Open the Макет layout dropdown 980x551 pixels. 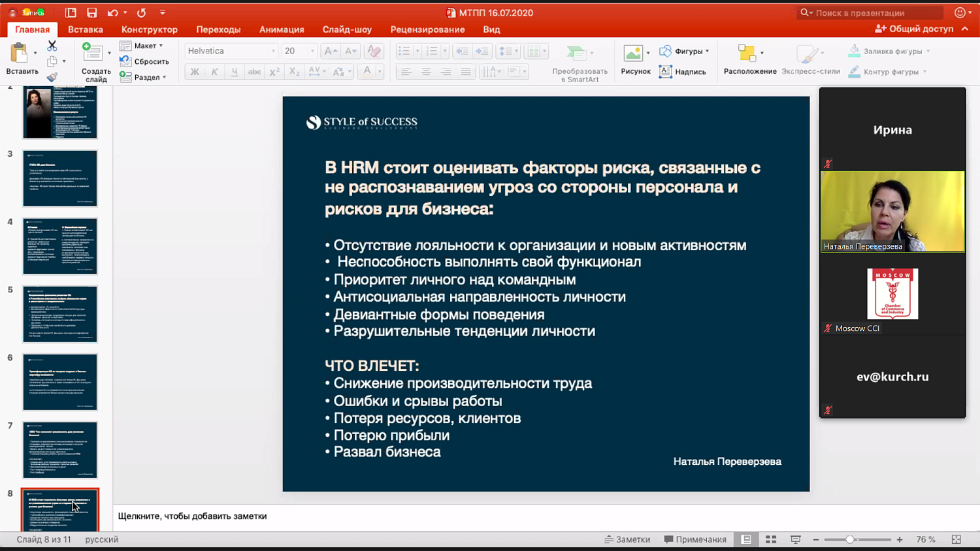142,46
